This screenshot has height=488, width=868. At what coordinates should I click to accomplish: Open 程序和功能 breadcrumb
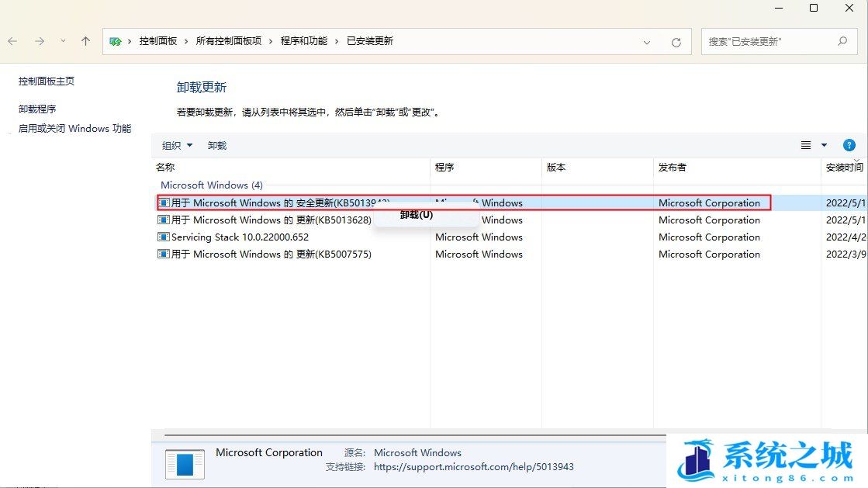pyautogui.click(x=304, y=41)
